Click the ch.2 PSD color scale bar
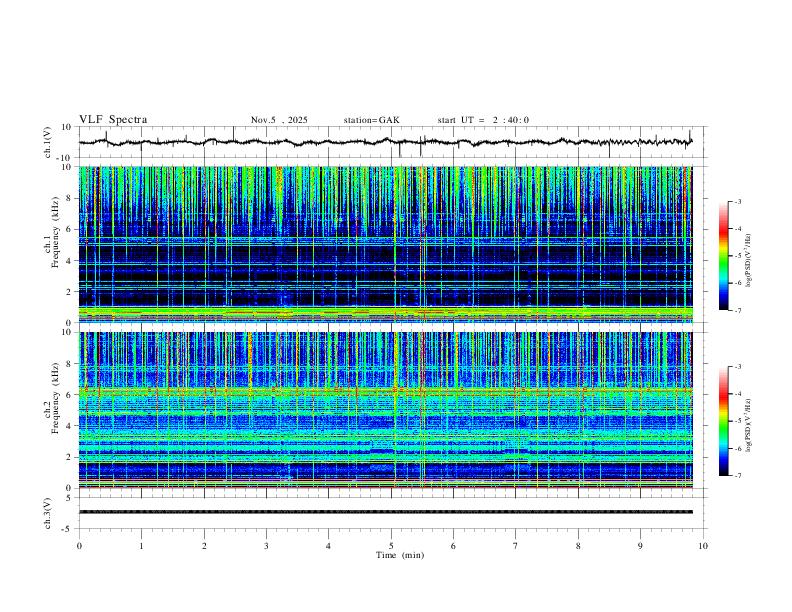This screenshot has height=612, width=792. (x=723, y=421)
